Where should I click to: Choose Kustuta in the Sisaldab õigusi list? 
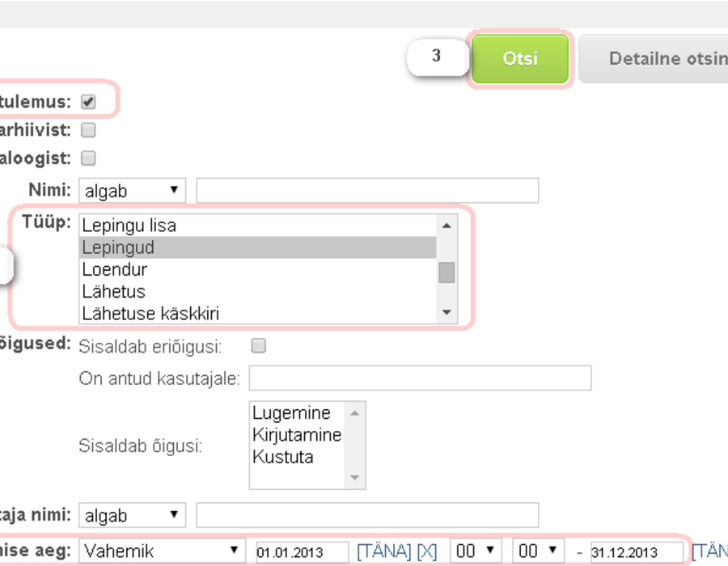tap(297, 457)
